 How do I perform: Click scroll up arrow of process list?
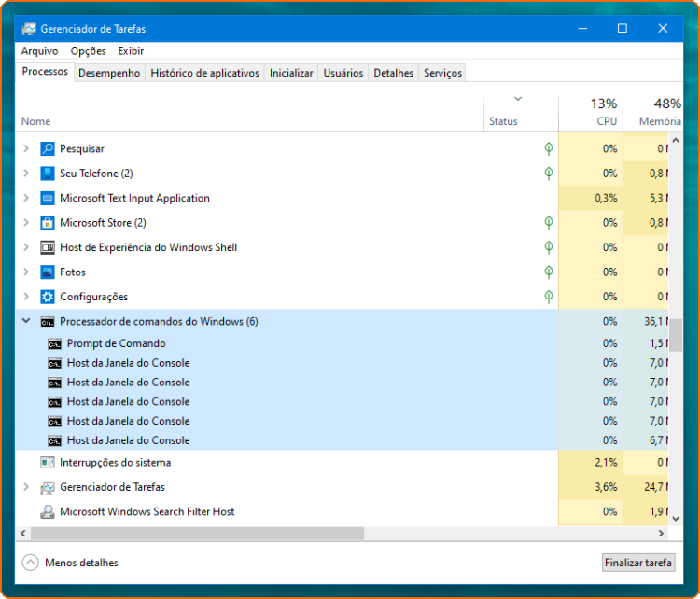pos(676,141)
